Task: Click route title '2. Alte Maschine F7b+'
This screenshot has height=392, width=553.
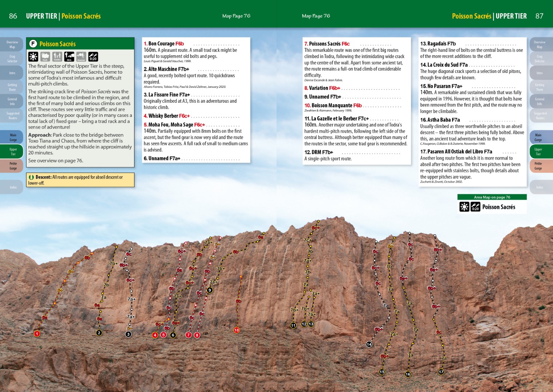Action: (x=166, y=69)
